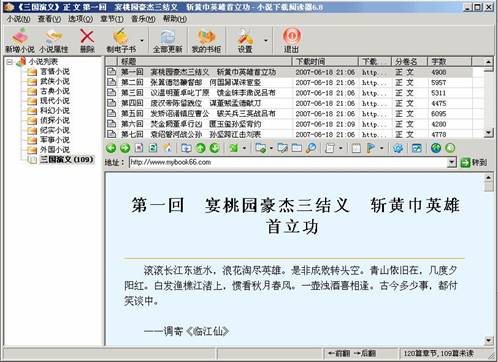498x362 pixels.
Task: Expand the dropdown arrow beside 制电子书
Action: 142,41
